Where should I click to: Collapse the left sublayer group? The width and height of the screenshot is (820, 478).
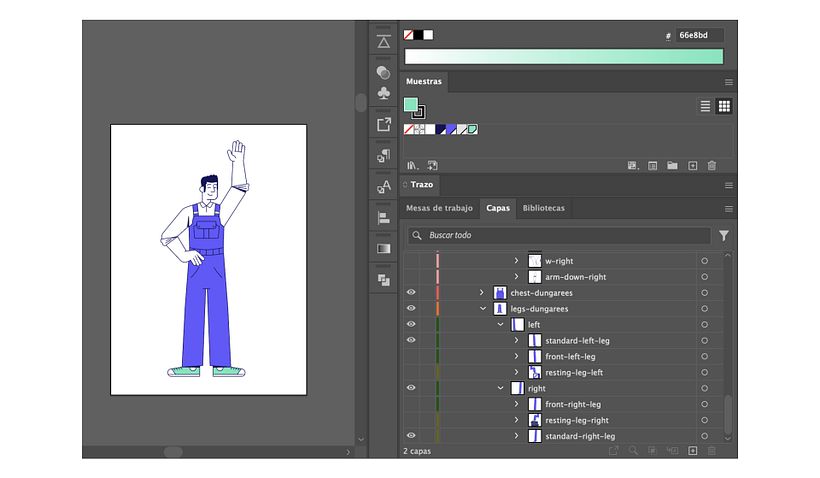500,324
